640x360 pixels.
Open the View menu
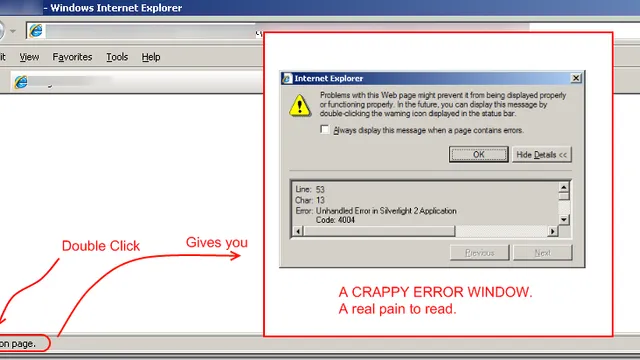[29, 57]
